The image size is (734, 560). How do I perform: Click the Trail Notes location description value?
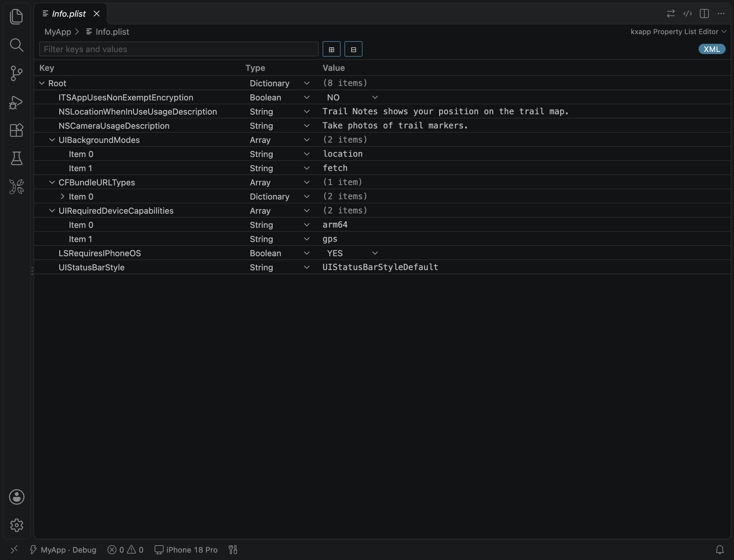pos(445,111)
